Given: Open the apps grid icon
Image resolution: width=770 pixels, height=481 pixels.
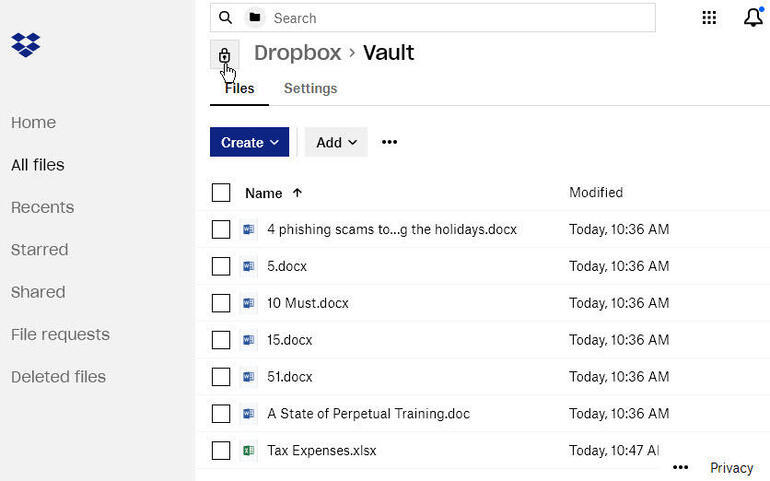Looking at the screenshot, I should [709, 18].
